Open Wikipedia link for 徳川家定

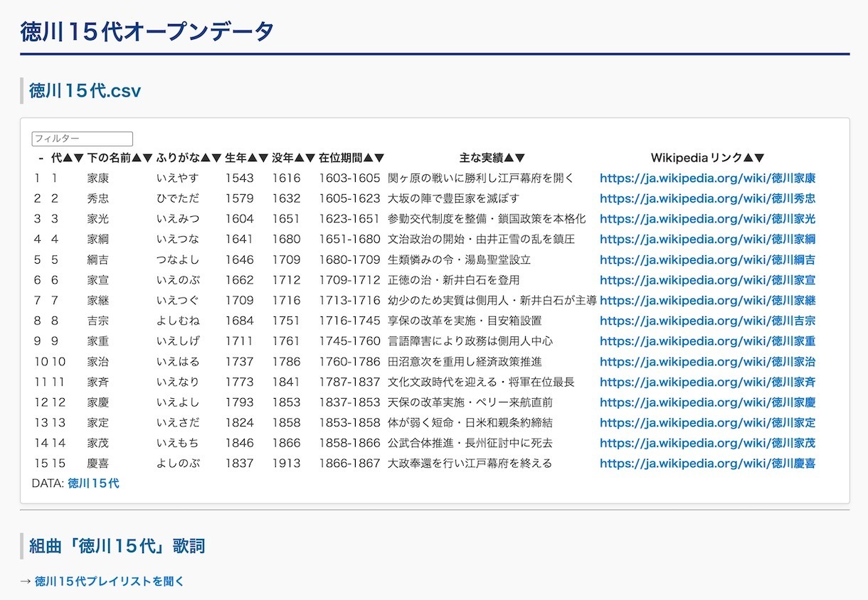click(x=708, y=423)
